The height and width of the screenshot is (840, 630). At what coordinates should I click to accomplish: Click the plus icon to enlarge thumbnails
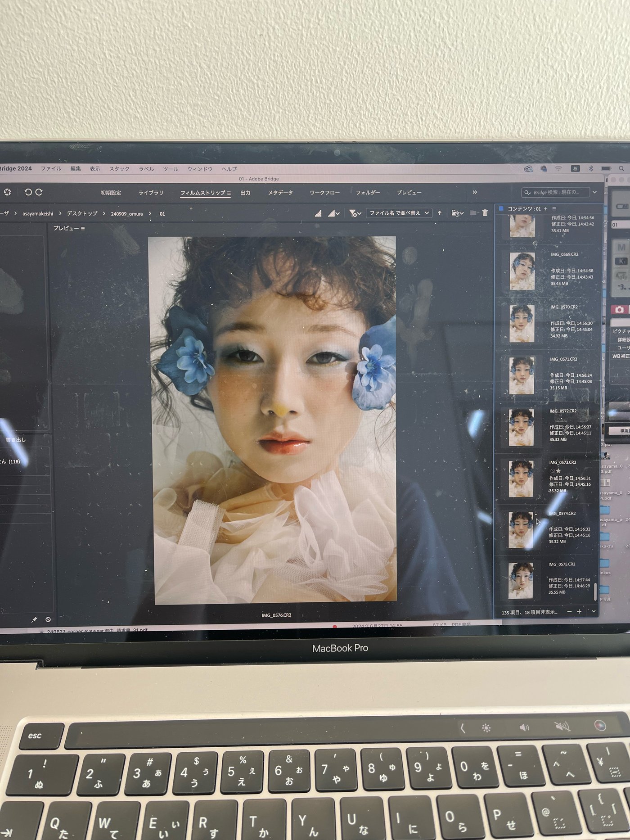(579, 611)
